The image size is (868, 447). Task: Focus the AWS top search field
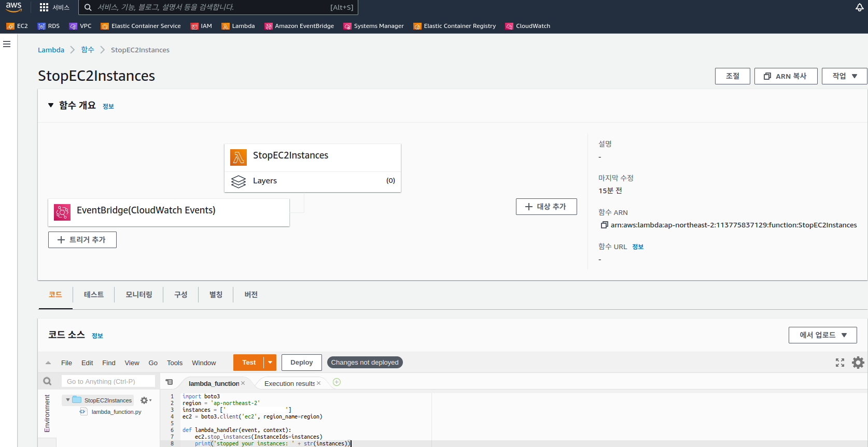[218, 7]
